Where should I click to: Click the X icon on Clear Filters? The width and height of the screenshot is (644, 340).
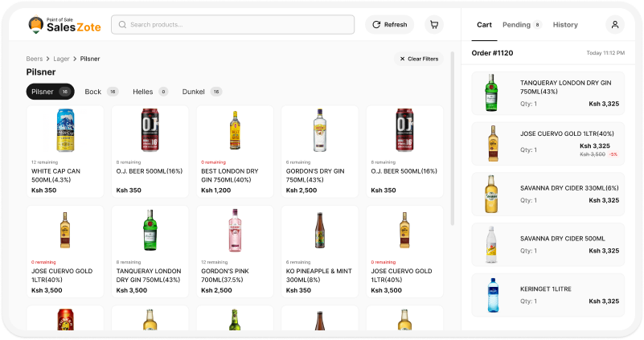[402, 59]
